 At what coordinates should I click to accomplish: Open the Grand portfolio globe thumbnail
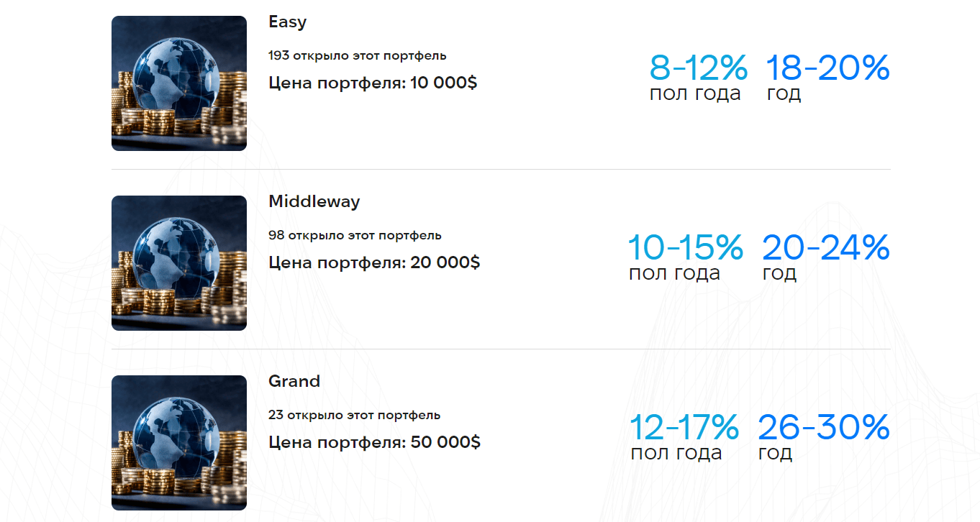179,443
